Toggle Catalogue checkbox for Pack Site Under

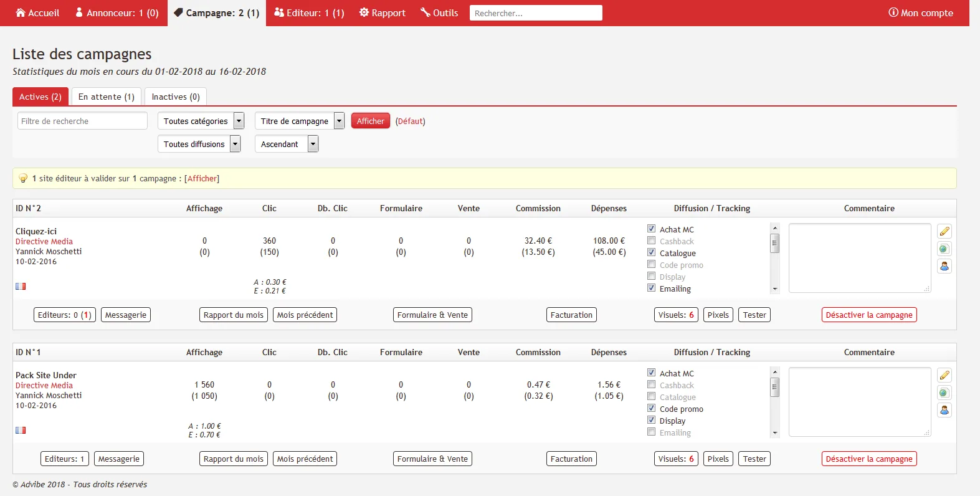click(x=651, y=396)
